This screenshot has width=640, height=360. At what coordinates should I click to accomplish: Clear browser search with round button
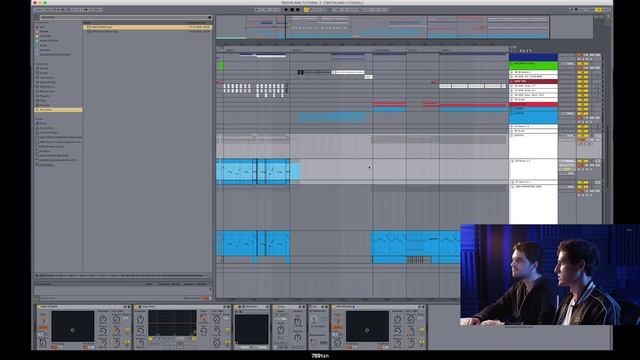click(210, 18)
